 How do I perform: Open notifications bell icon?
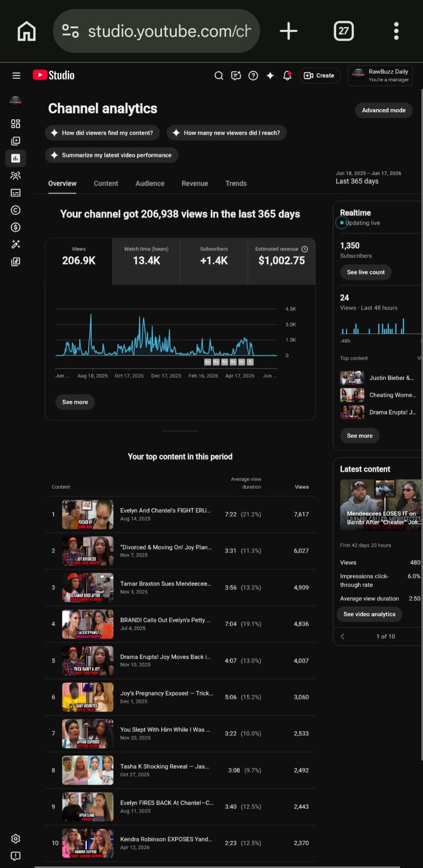[x=287, y=75]
